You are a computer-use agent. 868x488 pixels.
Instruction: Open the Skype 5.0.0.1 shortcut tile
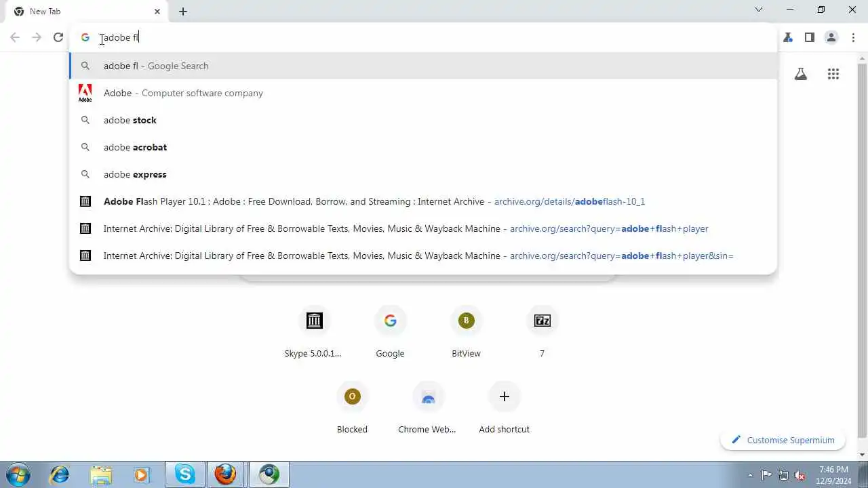314,331
